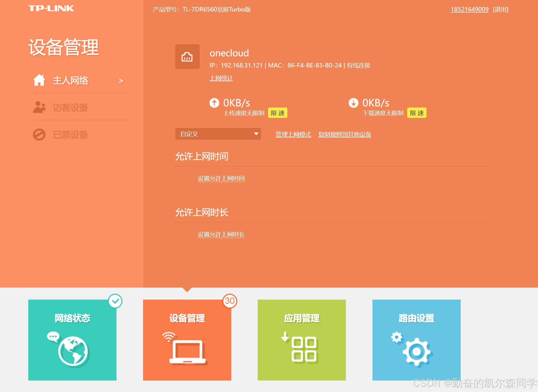This screenshot has height=392, width=538.
Task: Click the 退出 logout link
Action: (x=500, y=10)
